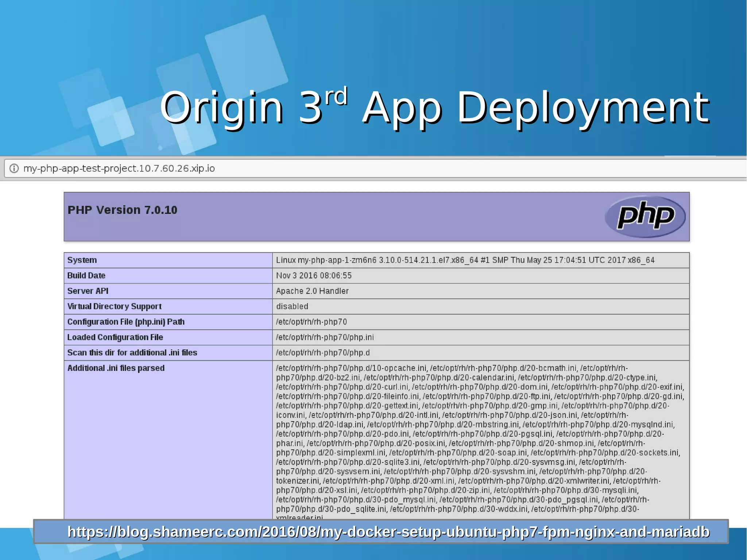
Task: Click the value '/etc/opt/rh/rh-php70' path
Action: click(311, 322)
